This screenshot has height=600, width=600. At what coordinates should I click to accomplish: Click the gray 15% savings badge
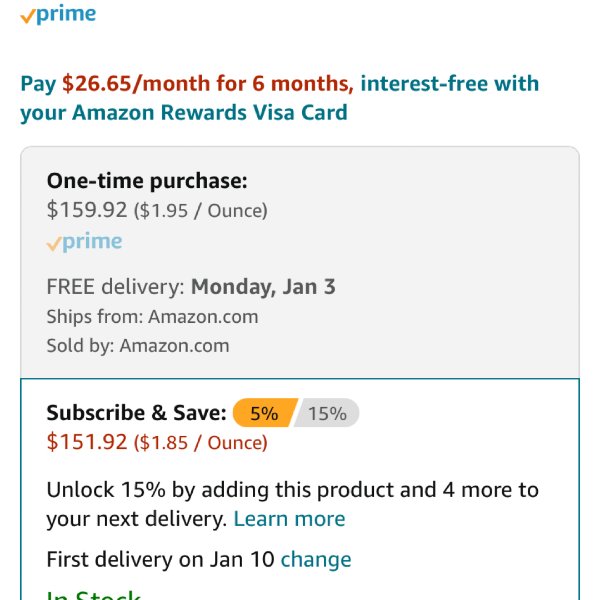coord(328,413)
